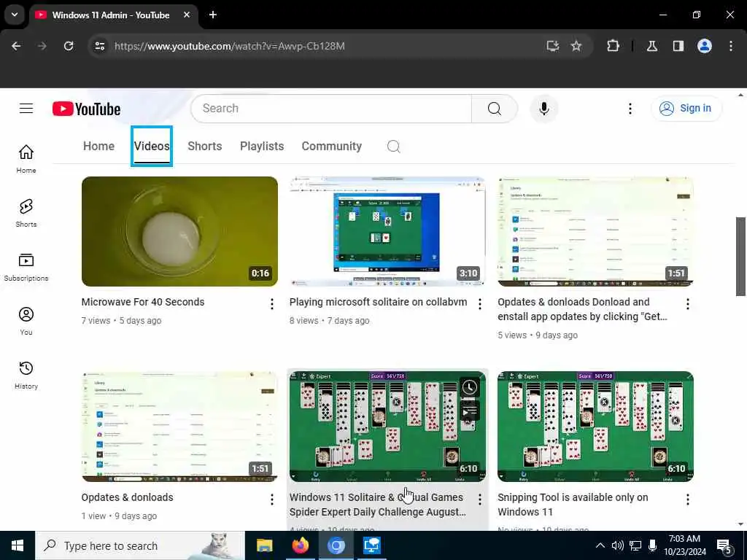Search within the channel using magnifier icon
This screenshot has width=747, height=560.
[393, 146]
